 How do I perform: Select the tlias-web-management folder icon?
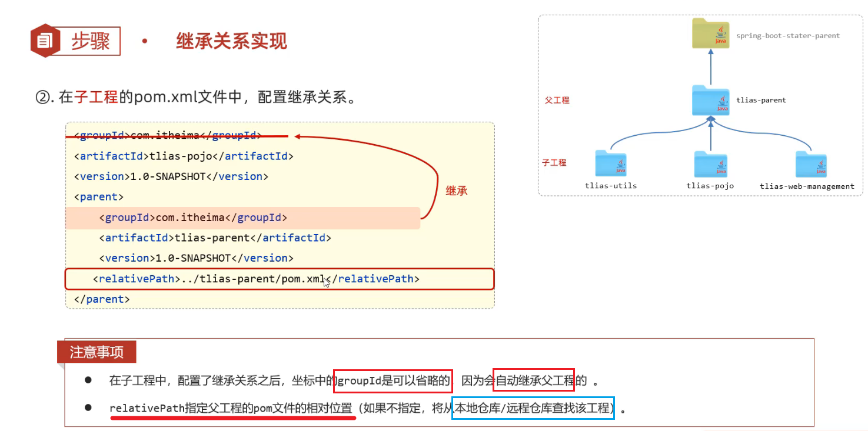(x=811, y=164)
